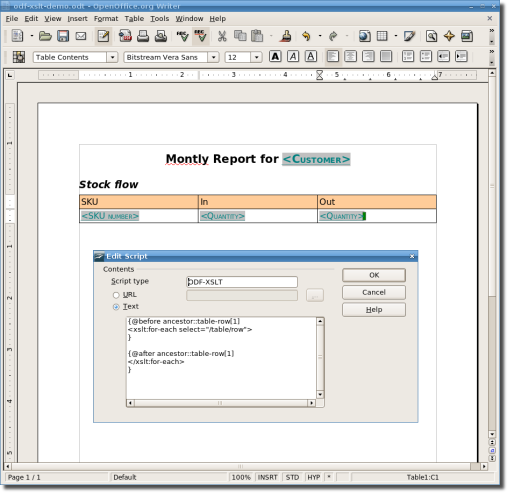Screen dimensions: 508x493
Task: Click the Undo arrow icon
Action: [x=306, y=36]
